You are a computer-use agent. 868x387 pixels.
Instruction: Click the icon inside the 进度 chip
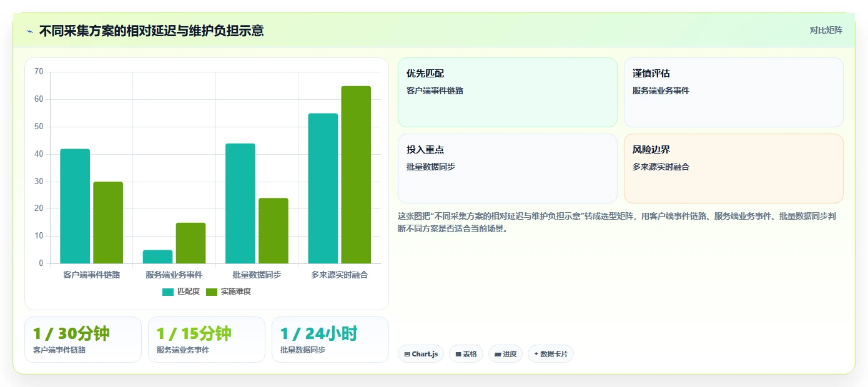pyautogui.click(x=498, y=355)
